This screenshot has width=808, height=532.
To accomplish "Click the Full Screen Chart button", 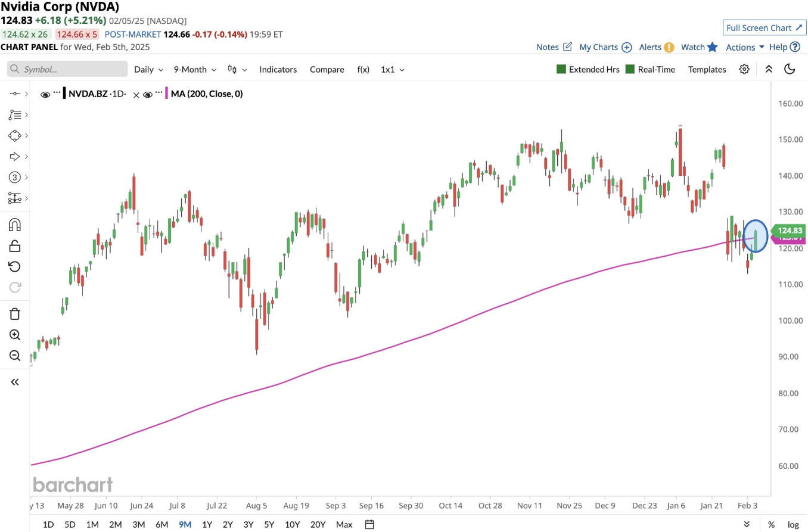I will coord(765,28).
